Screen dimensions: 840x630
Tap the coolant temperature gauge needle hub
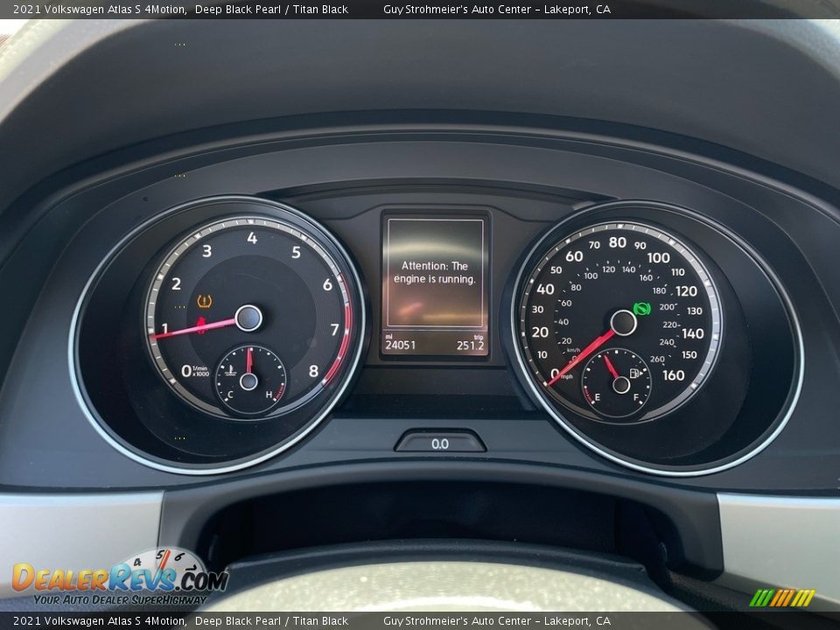[248, 381]
